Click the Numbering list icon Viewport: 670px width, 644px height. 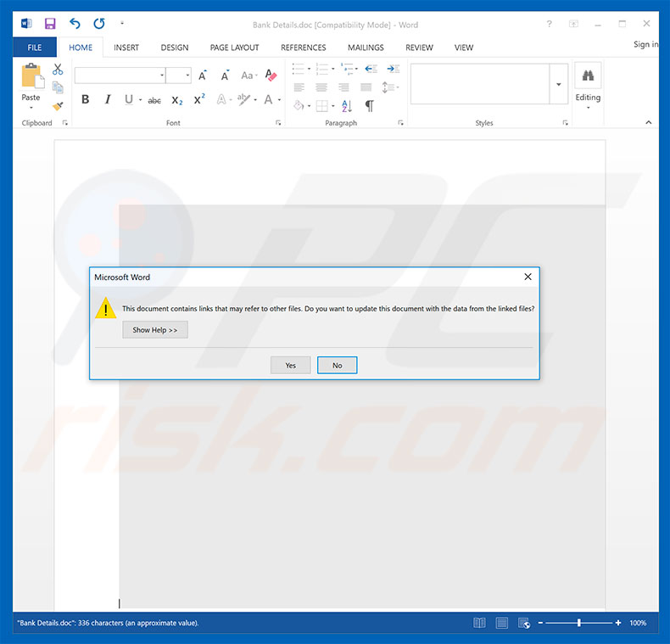321,69
